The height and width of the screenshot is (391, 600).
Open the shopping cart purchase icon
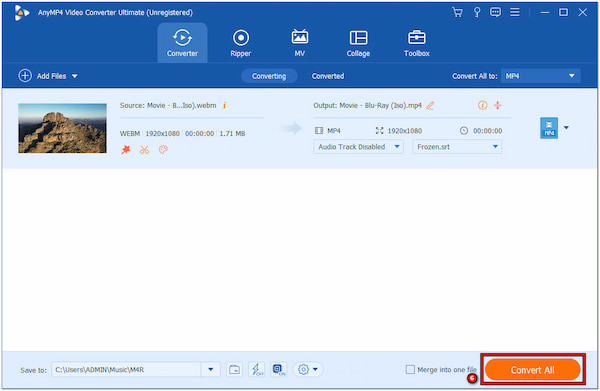[457, 12]
